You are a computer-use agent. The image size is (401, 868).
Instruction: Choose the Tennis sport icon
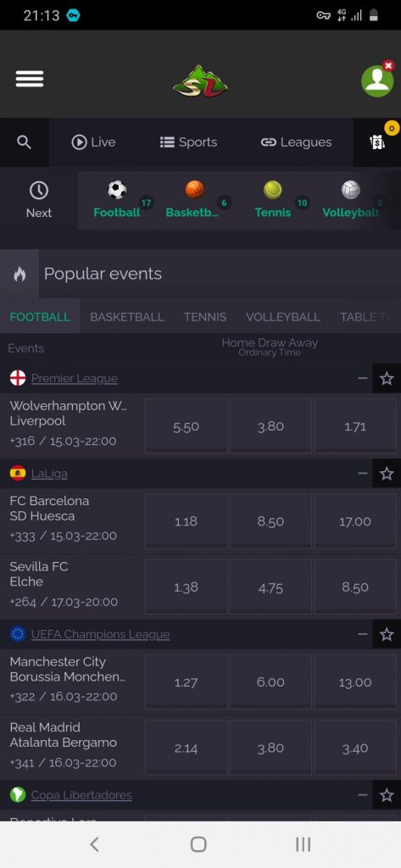[272, 190]
